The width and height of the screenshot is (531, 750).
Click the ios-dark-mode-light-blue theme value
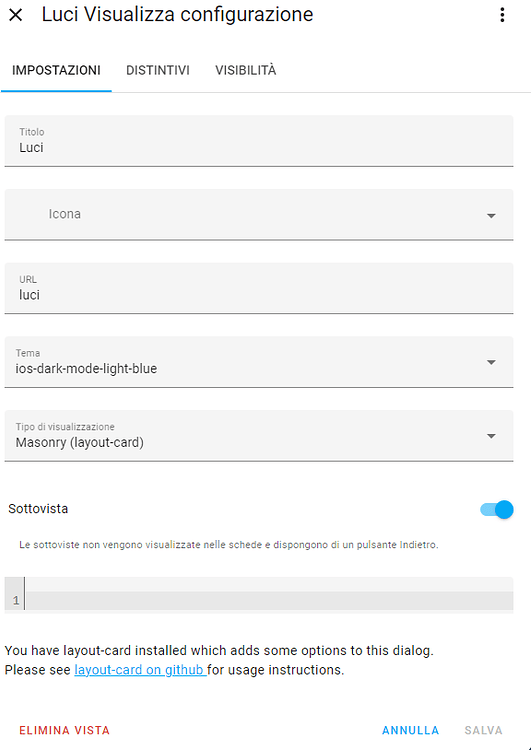point(86,369)
